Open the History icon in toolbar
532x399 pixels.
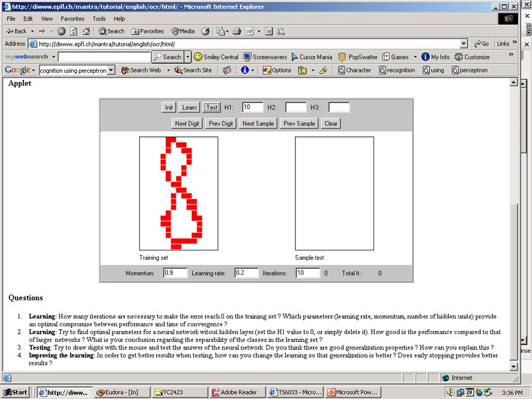tap(205, 31)
